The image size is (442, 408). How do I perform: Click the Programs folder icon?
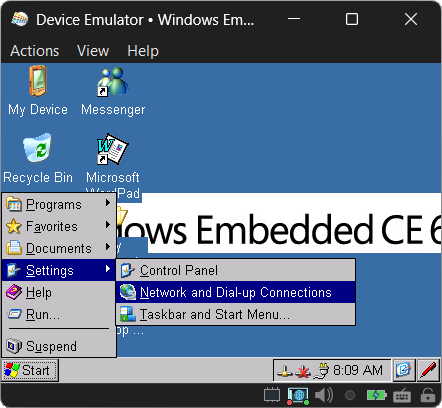14,204
